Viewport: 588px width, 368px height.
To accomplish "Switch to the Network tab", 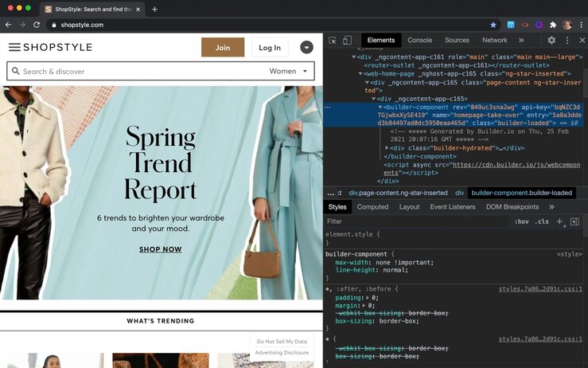I will [495, 40].
